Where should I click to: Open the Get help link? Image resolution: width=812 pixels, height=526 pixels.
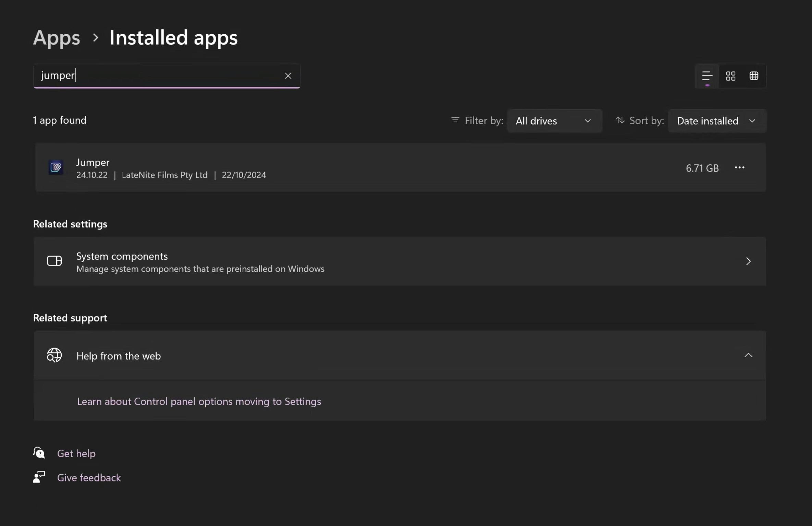[76, 453]
